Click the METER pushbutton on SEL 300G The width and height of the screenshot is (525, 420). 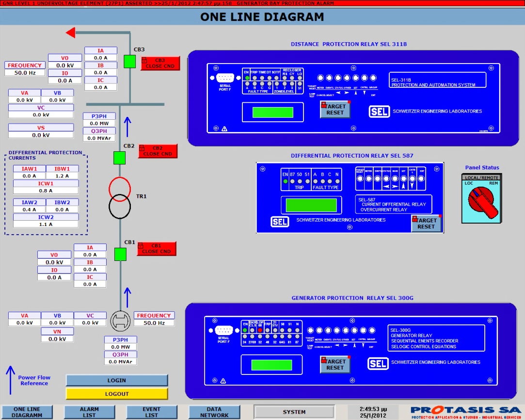point(319,331)
